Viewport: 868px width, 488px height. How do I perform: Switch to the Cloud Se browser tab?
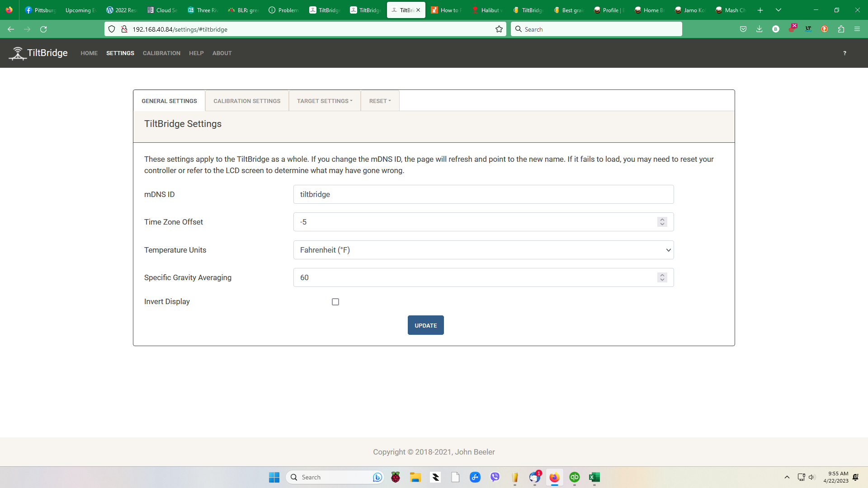tap(162, 10)
